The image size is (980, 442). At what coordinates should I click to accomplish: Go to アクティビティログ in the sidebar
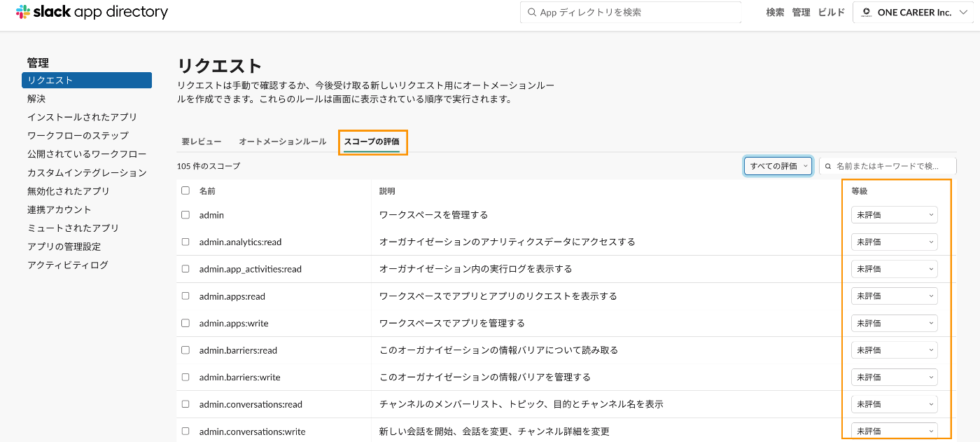pyautogui.click(x=67, y=265)
